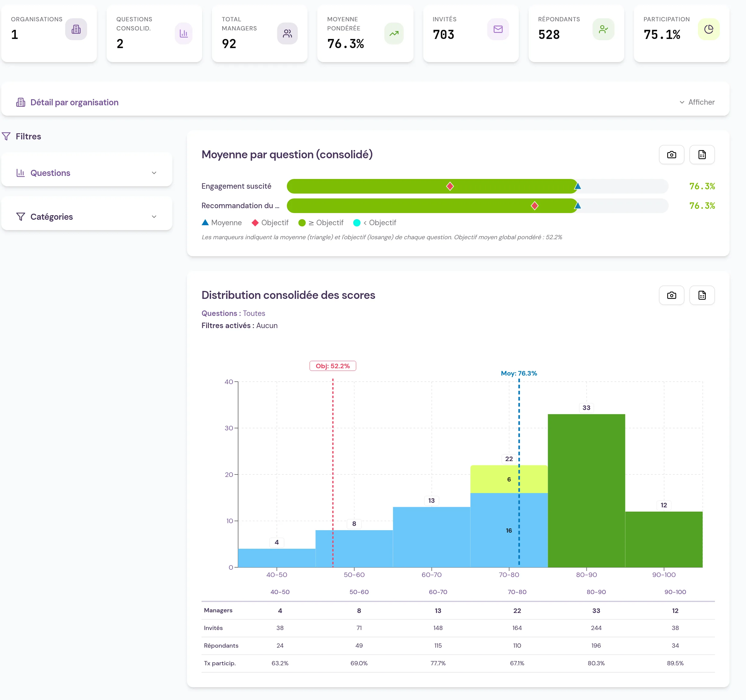Click the Répondants row header in table
The image size is (746, 700).
pyautogui.click(x=221, y=646)
